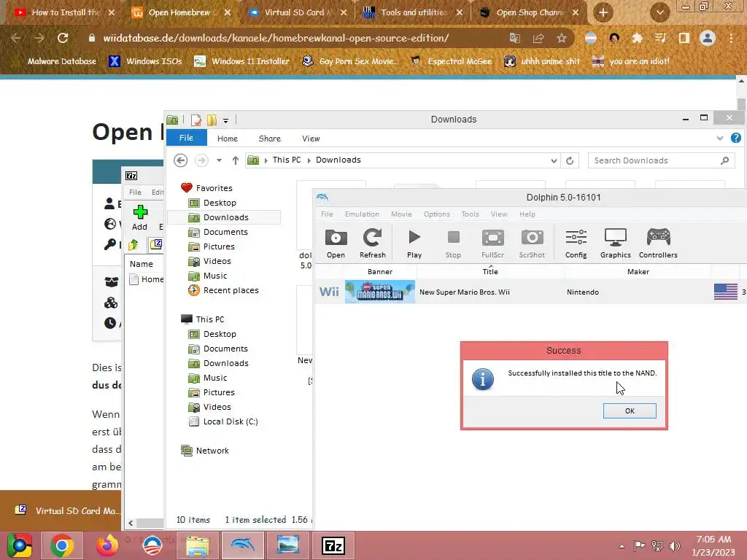Screen dimensions: 747x560
Task: Open the File tab in Explorer ribbon
Action: (x=186, y=138)
